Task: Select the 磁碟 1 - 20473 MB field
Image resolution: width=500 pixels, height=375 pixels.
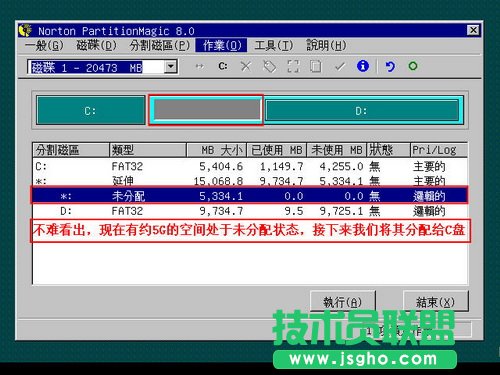Action: coord(102,67)
